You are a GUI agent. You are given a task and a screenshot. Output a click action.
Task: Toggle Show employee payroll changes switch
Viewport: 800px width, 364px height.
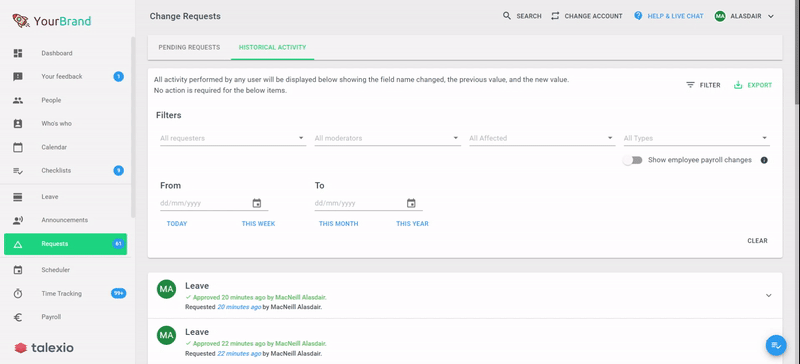(633, 160)
